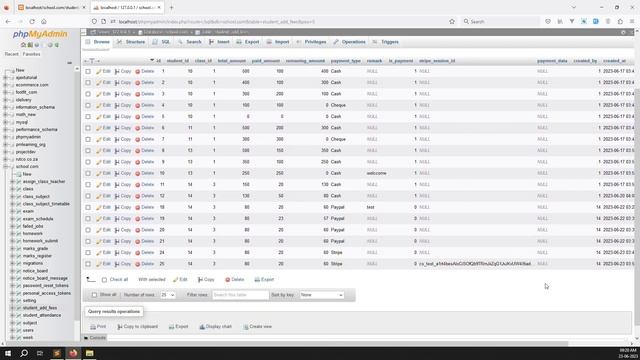Expand the mysql database node
This screenshot has width=640, height=360.
5,122
